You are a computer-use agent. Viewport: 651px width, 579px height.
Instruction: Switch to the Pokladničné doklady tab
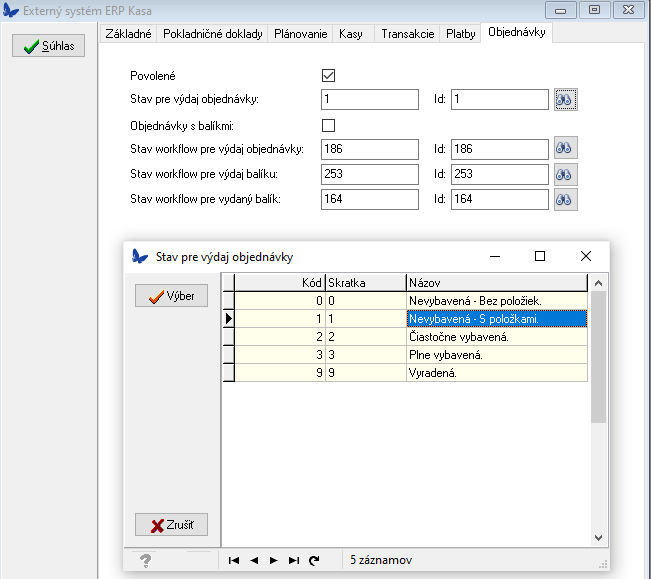[x=212, y=33]
